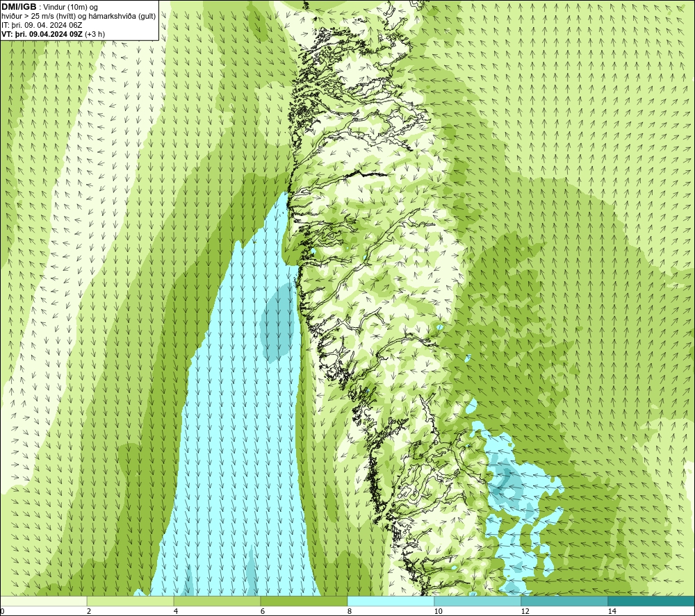This screenshot has width=695, height=616.
Task: Click the scale label 4
Action: [x=176, y=611]
